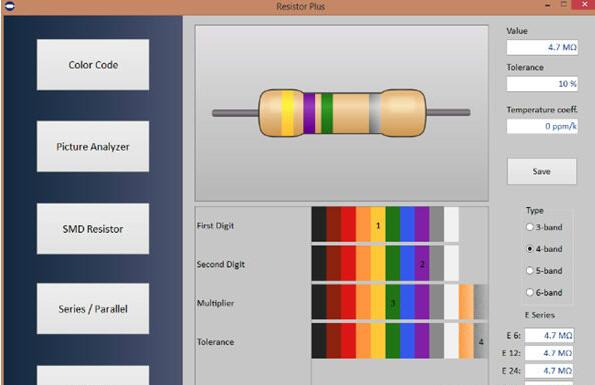Image resolution: width=595 pixels, height=385 pixels.
Task: Pick brown in the Tolerance row
Action: pos(334,341)
